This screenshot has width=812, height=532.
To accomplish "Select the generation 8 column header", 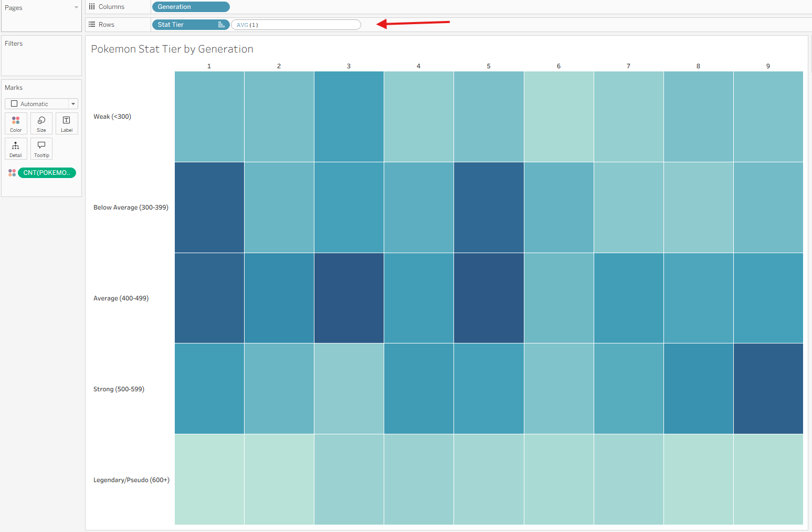I will [698, 66].
